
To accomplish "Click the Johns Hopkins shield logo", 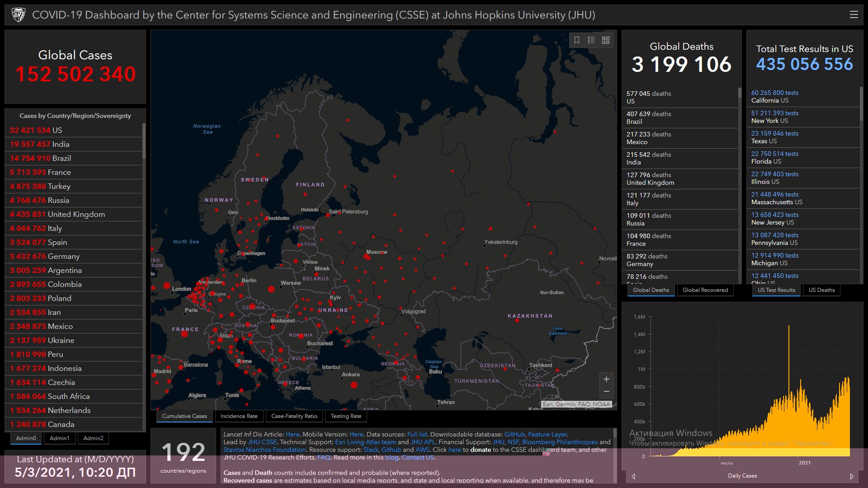I will click(x=19, y=15).
